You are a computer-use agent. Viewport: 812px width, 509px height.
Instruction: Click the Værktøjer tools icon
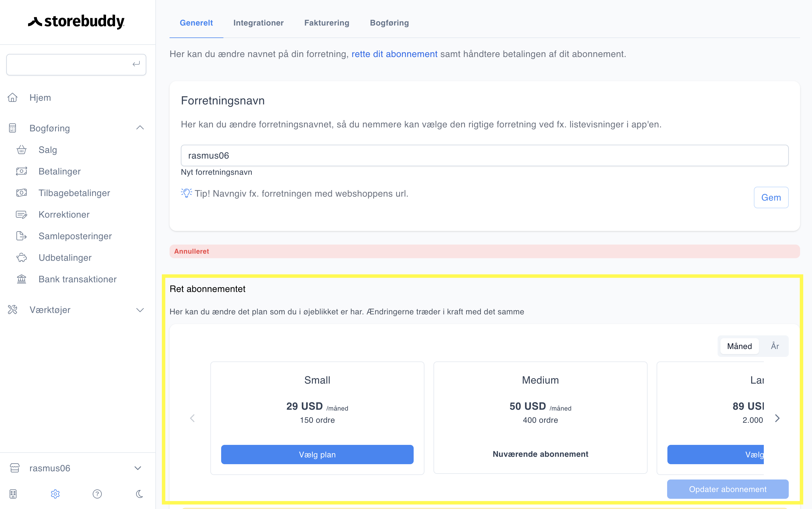pyautogui.click(x=13, y=310)
